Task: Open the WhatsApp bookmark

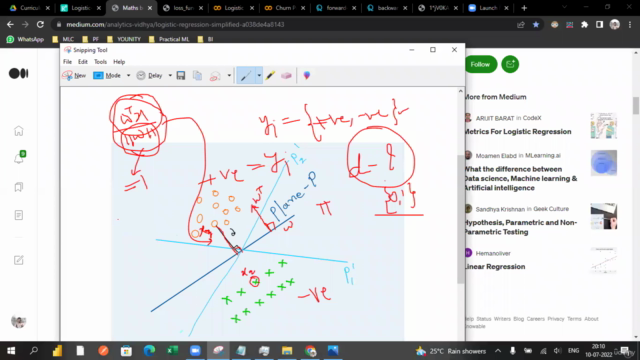Action: point(25,39)
